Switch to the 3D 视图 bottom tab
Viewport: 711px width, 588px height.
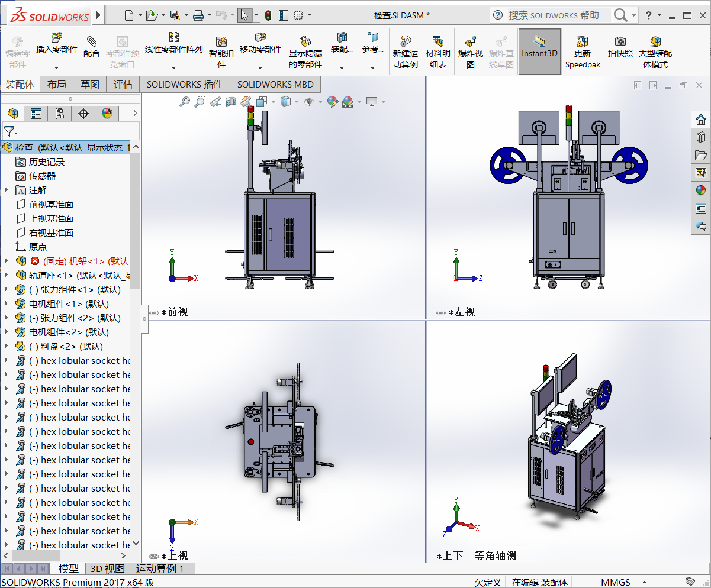107,568
